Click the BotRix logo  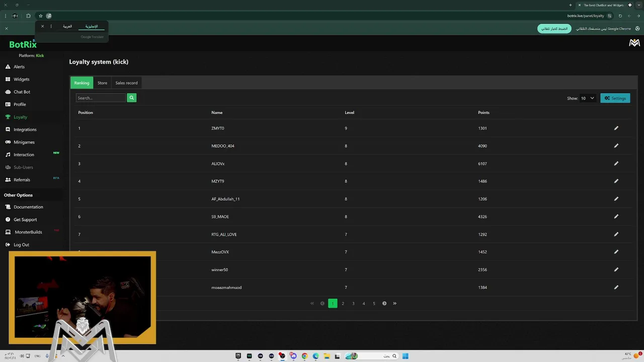point(23,45)
